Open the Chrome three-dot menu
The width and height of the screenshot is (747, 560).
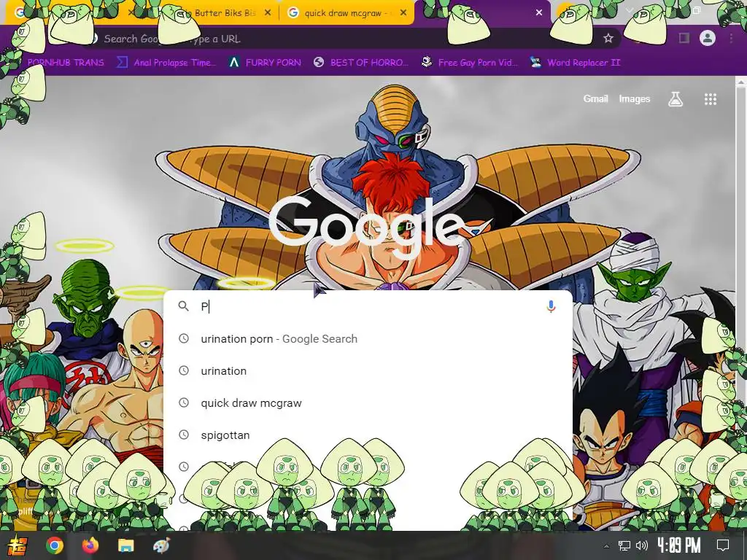(731, 38)
